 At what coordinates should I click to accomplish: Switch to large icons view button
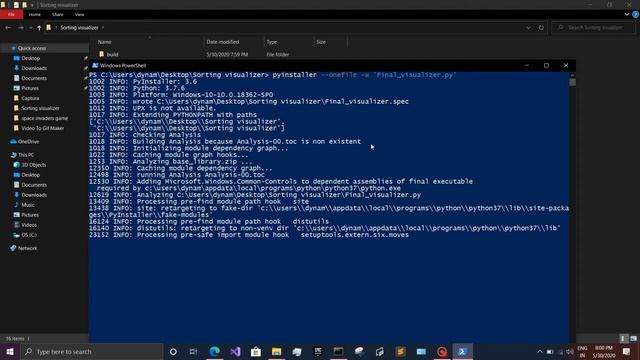coord(633,338)
